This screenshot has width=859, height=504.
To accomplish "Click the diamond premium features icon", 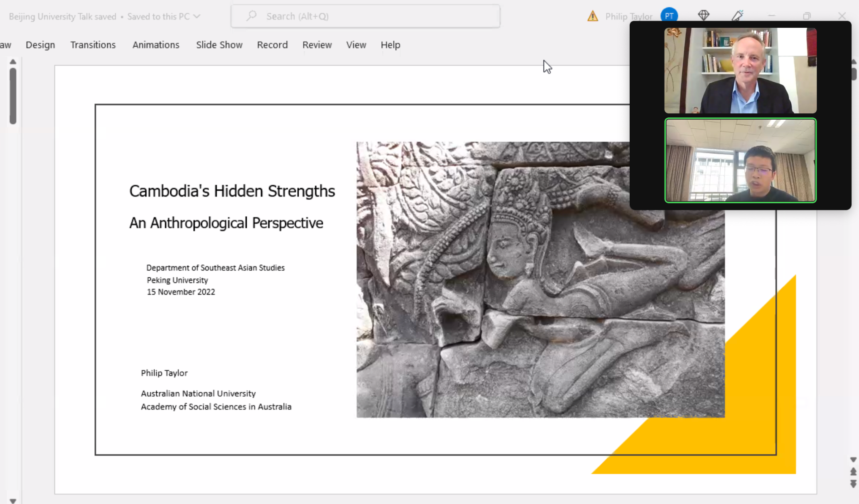I will pos(703,15).
